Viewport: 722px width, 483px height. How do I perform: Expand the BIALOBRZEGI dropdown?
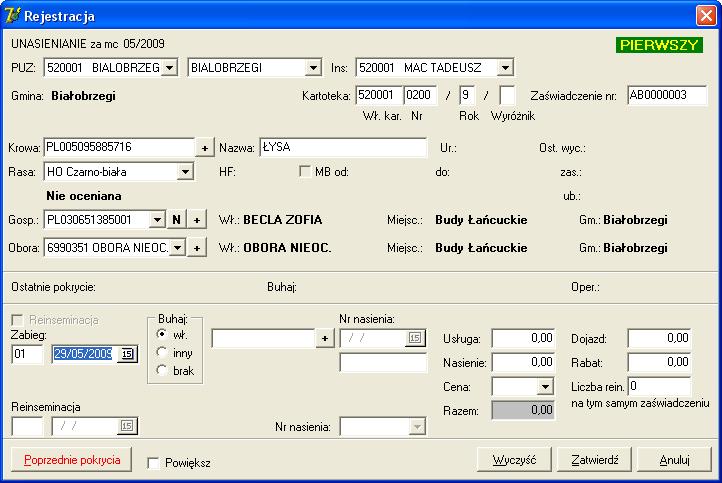(313, 68)
